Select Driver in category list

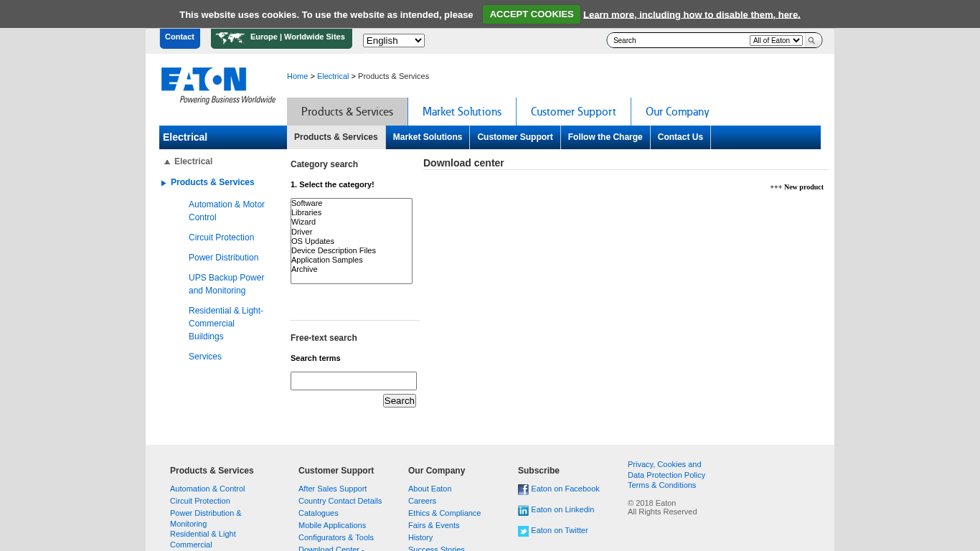[x=351, y=232]
